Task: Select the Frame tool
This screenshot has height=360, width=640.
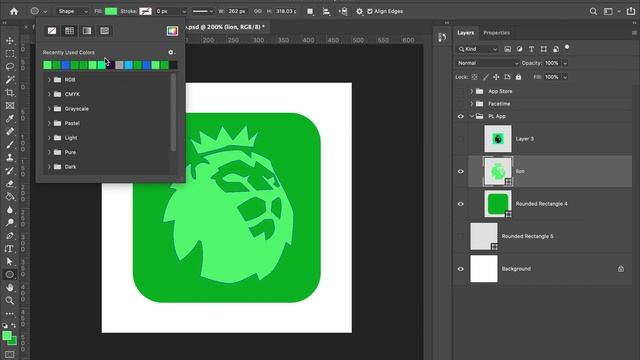Action: click(x=10, y=106)
